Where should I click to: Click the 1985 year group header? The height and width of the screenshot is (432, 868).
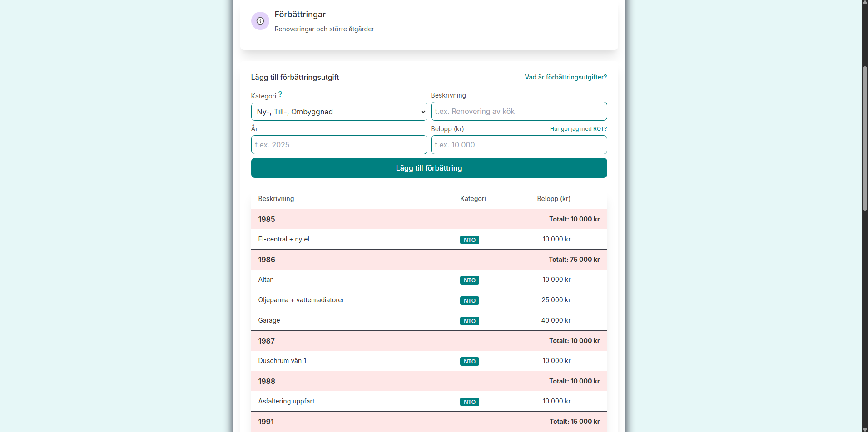point(429,219)
